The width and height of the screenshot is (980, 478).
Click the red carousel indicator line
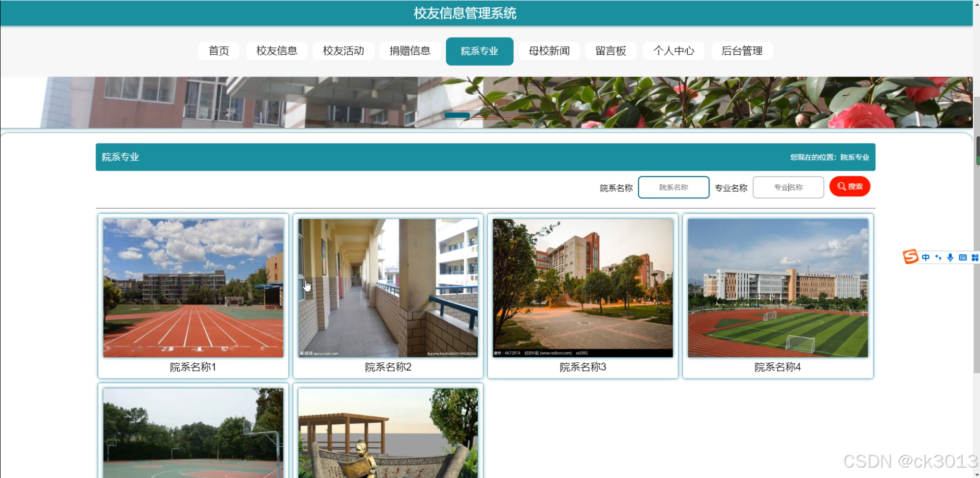point(500,118)
